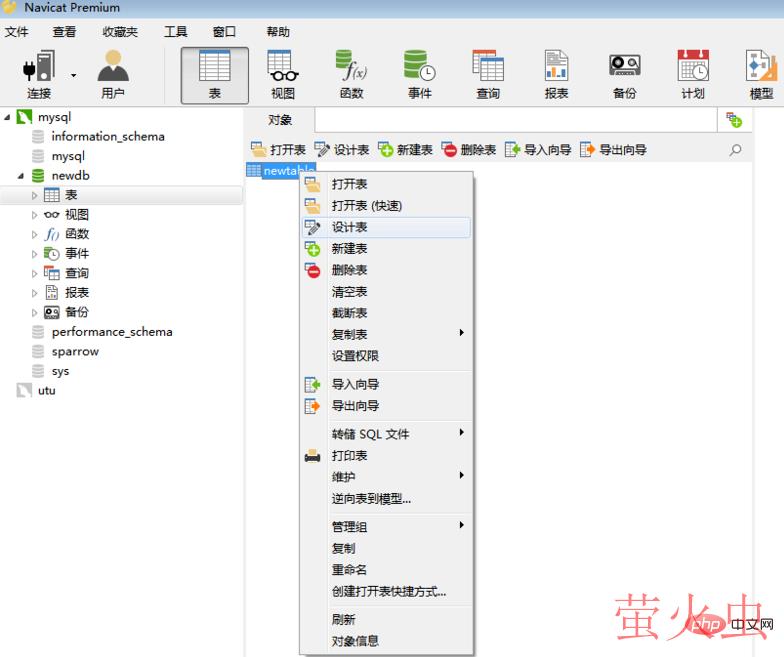Open the 收藏夹 menu
Viewport: 784px width, 657px height.
coord(120,32)
